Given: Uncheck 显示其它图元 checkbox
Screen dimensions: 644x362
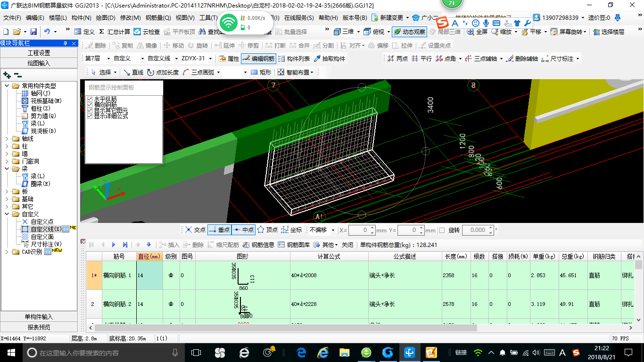Looking at the screenshot, I should 90,110.
